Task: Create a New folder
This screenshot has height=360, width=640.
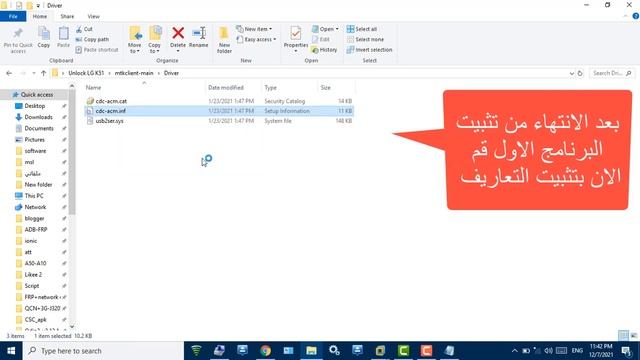Action: pyautogui.click(x=224, y=40)
